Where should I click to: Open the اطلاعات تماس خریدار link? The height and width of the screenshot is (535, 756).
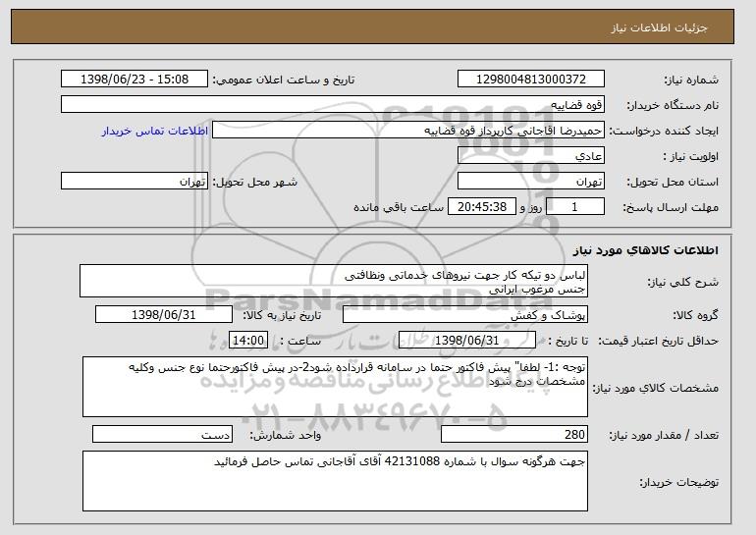click(155, 132)
